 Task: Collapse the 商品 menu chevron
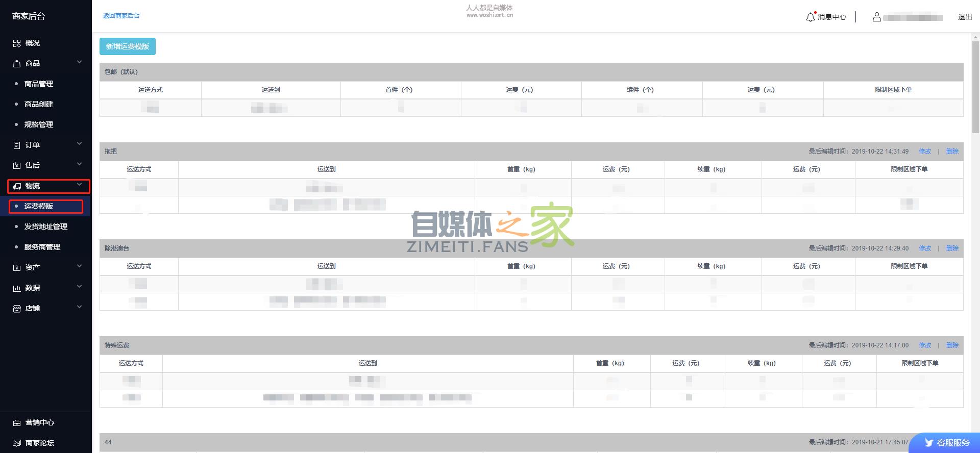click(79, 62)
